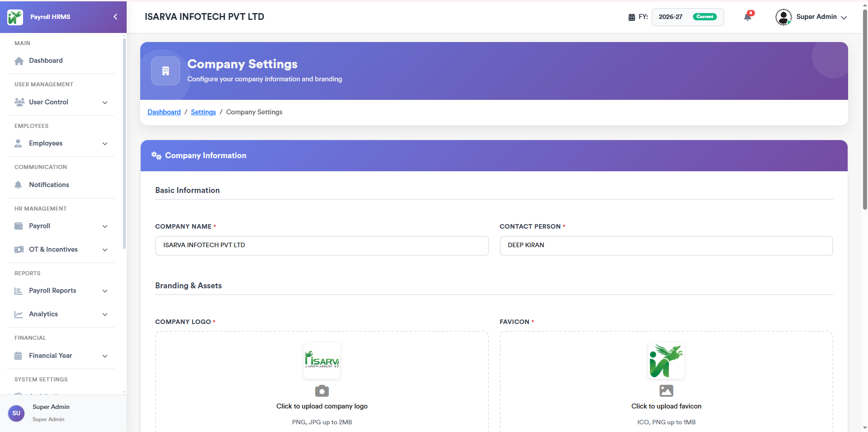868x432 pixels.
Task: Click the Analytics line-graph icon
Action: pos(19,315)
